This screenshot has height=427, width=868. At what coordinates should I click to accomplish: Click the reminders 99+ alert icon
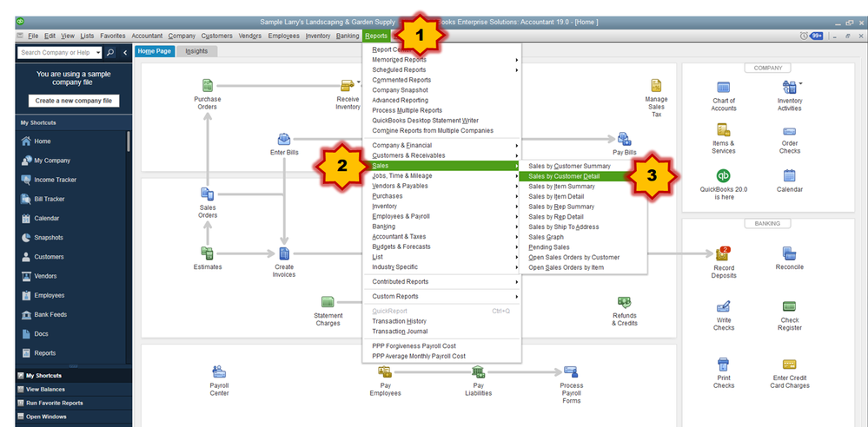click(x=816, y=36)
